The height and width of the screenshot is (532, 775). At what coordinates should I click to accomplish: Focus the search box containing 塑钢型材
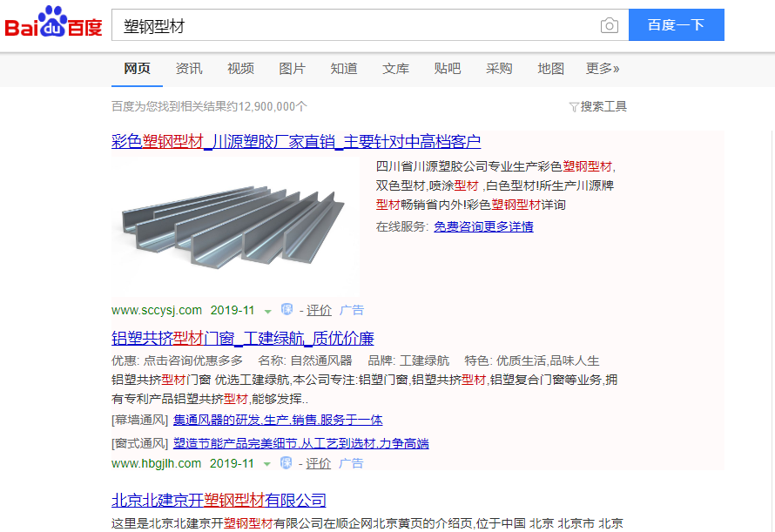pos(357,25)
